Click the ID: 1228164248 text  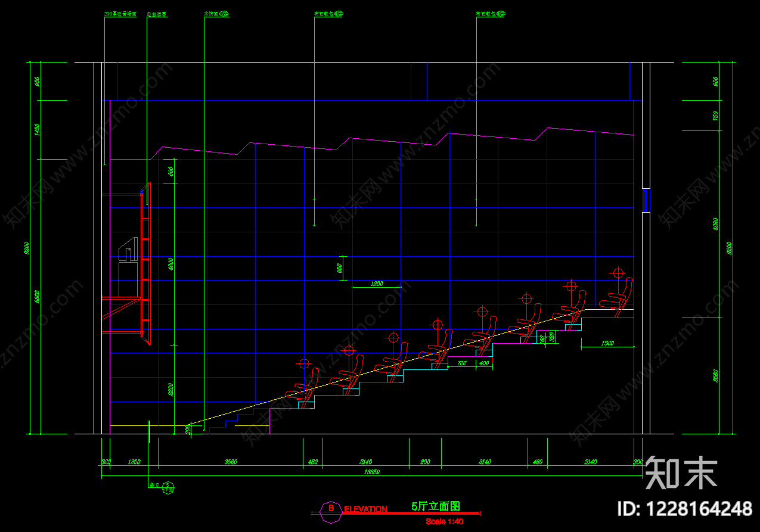click(684, 508)
